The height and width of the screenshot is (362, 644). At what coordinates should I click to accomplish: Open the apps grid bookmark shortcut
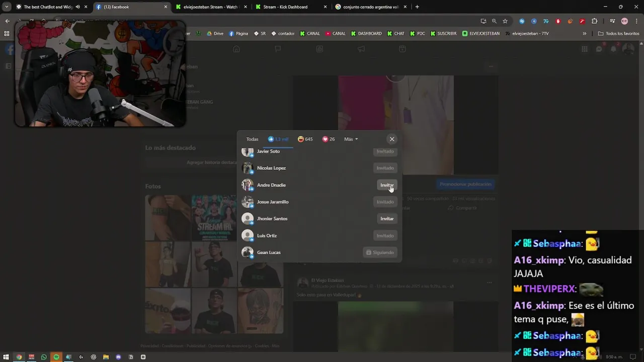[x=7, y=34]
